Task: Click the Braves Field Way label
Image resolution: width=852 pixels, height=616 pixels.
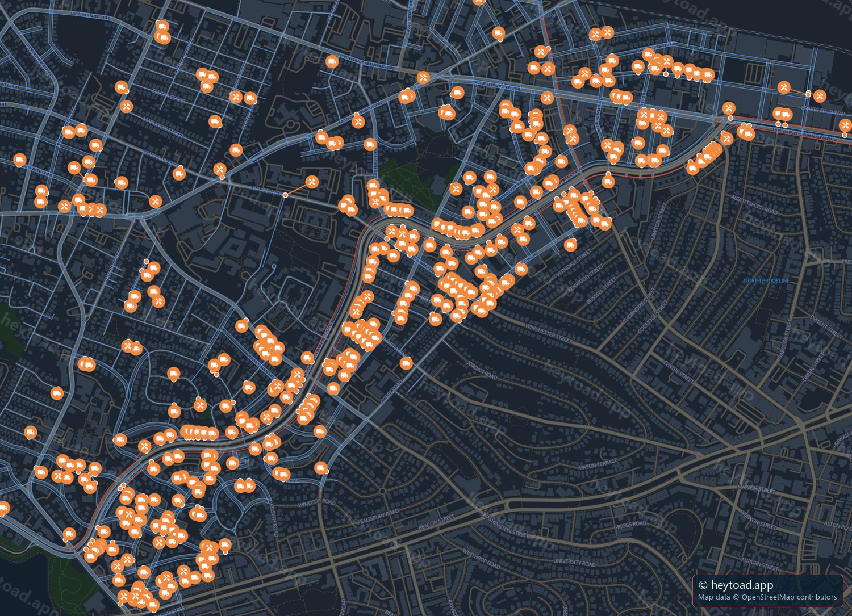Action: 823,110
